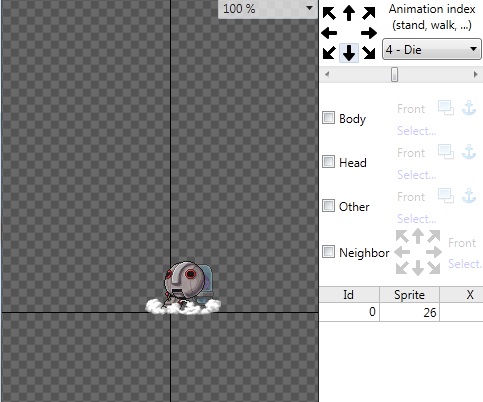Image resolution: width=483 pixels, height=402 pixels.
Task: Open the 100 % zoom dropdown
Action: tap(268, 9)
